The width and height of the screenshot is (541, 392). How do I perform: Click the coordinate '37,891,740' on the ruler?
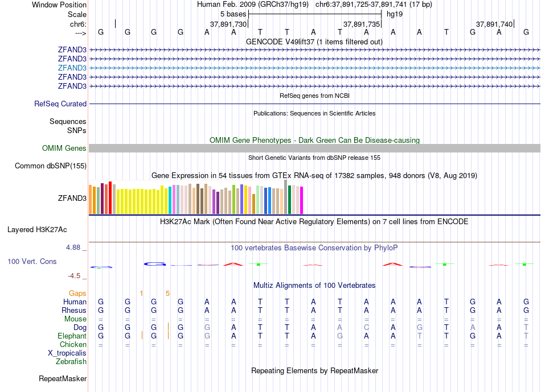click(494, 24)
